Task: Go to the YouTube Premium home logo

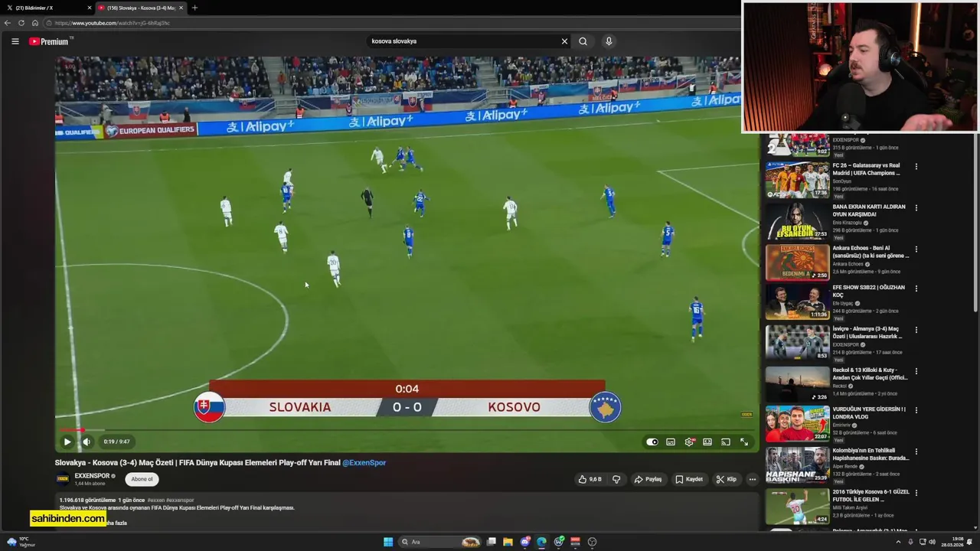Action: pyautogui.click(x=50, y=41)
